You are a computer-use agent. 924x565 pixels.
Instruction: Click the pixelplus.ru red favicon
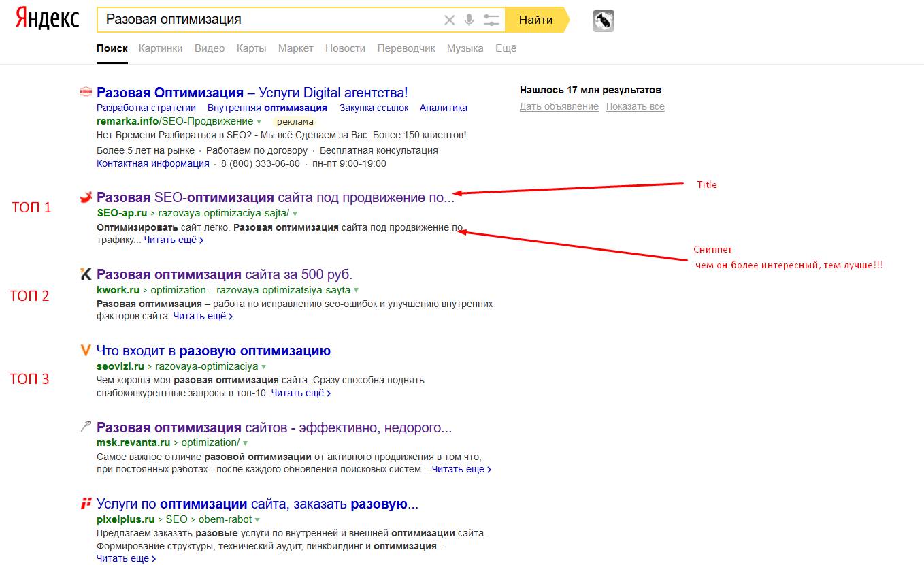coord(86,504)
